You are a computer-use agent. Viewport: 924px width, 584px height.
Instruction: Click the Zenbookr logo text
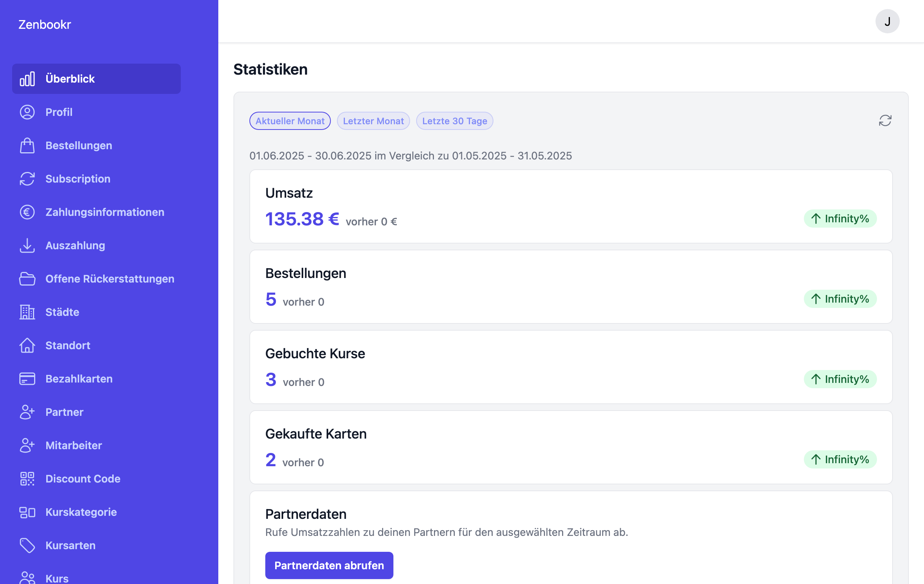tap(44, 25)
